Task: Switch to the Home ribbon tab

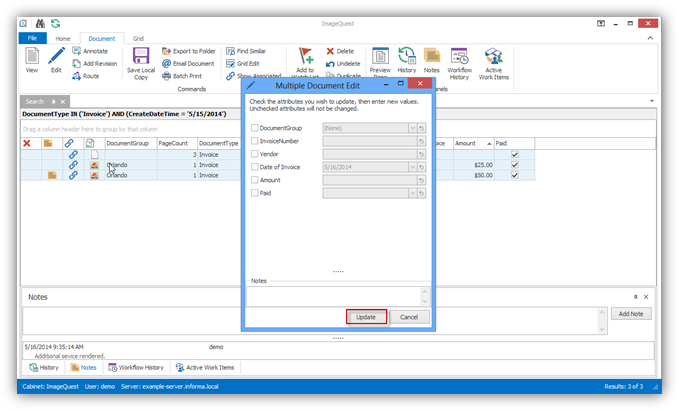Action: pos(63,39)
